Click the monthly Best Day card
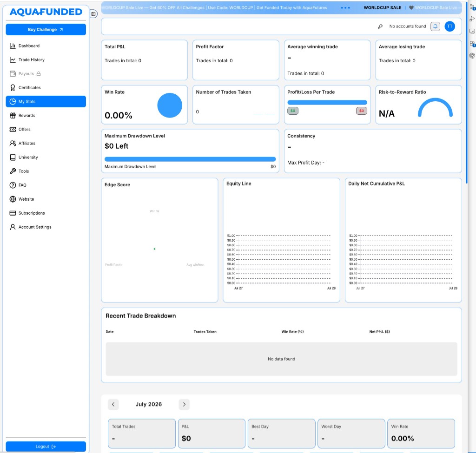The height and width of the screenshot is (453, 476). (281, 433)
